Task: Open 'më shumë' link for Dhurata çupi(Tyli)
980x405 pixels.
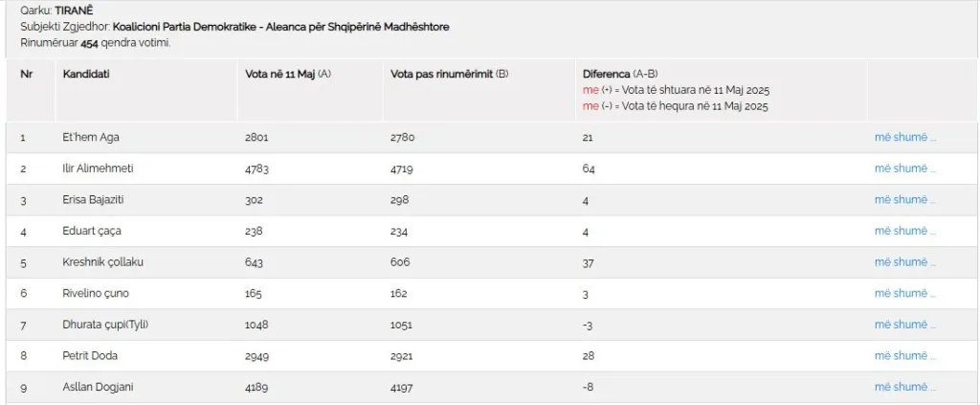Action: pos(905,325)
